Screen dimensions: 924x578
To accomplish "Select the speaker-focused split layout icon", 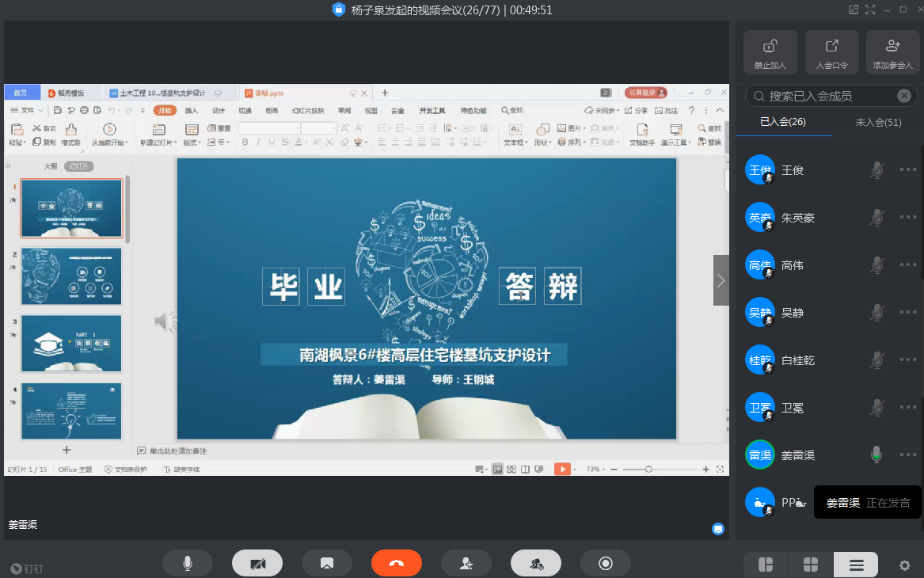I will (x=765, y=565).
